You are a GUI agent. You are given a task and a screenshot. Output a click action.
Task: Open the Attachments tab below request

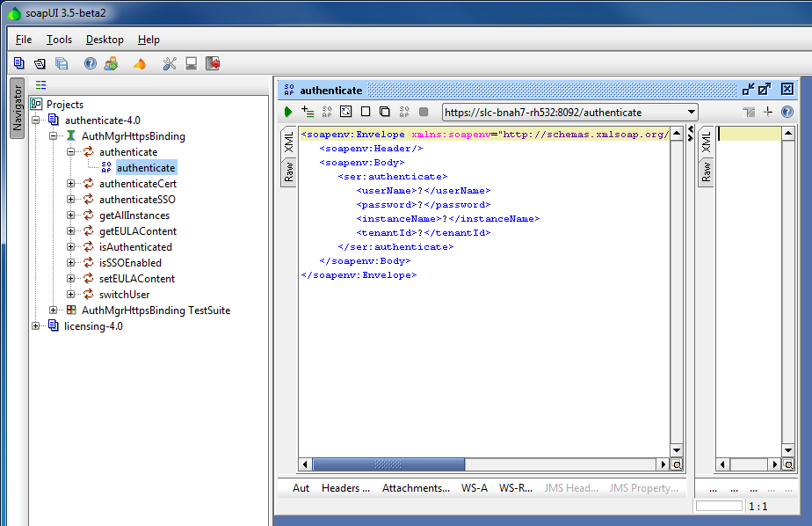pos(416,488)
